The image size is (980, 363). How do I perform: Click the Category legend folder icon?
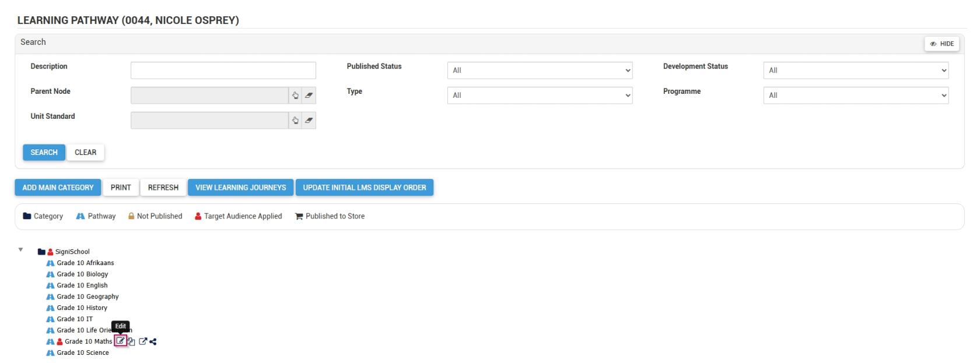tap(27, 216)
